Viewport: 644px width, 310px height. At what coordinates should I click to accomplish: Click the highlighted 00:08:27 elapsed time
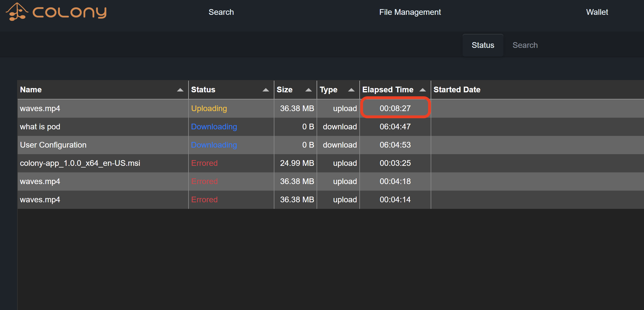[395, 109]
